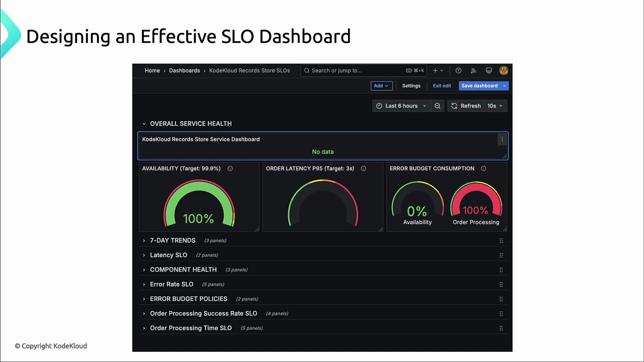This screenshot has width=644, height=362.
Task: Click the zoom out time range icon
Action: point(437,106)
